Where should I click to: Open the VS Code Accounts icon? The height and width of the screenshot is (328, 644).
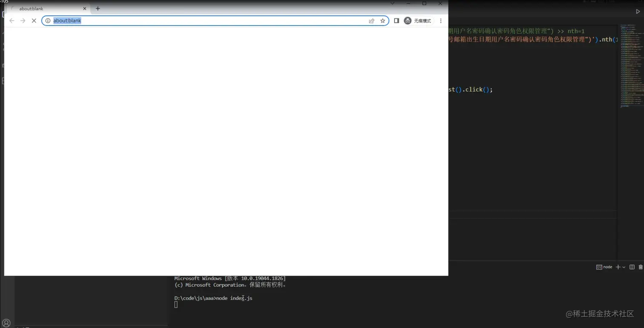(6, 323)
